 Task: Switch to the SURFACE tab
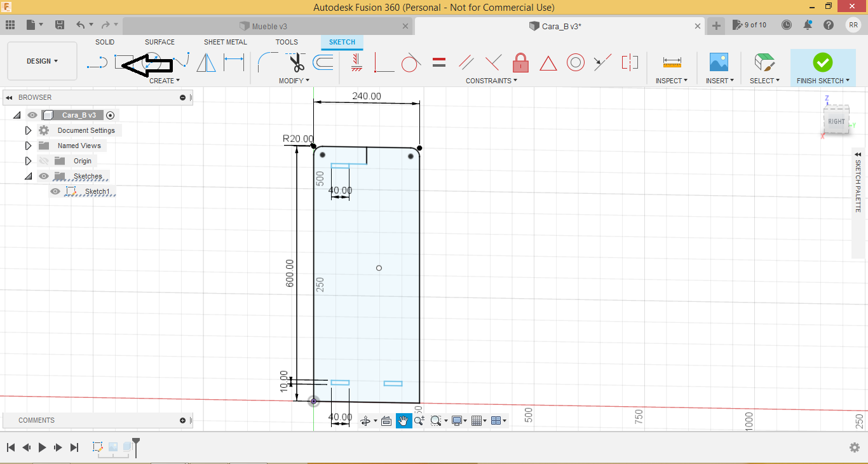[159, 42]
